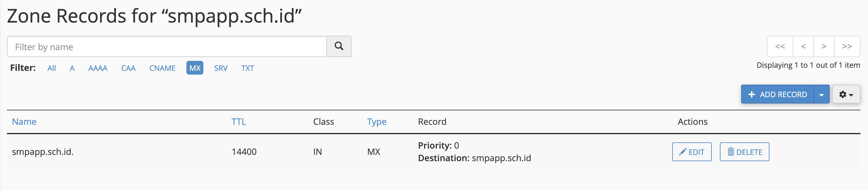Image resolution: width=868 pixels, height=190 pixels.
Task: Select the All record filter
Action: click(51, 68)
